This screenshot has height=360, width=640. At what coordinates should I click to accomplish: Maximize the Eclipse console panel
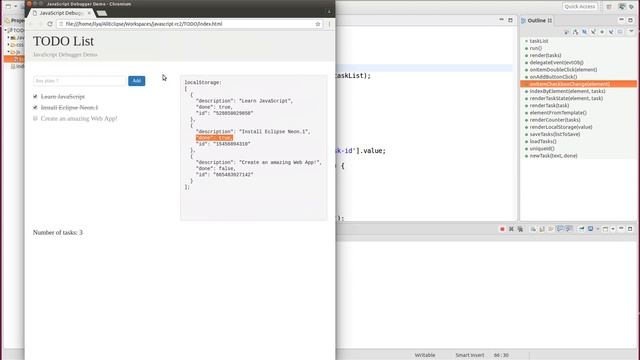(x=630, y=229)
